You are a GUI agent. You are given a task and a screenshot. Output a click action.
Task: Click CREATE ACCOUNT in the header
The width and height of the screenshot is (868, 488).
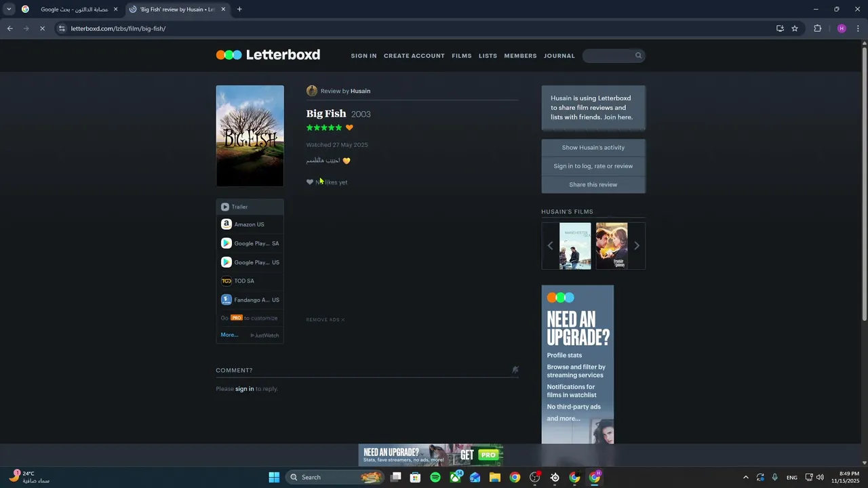(414, 56)
